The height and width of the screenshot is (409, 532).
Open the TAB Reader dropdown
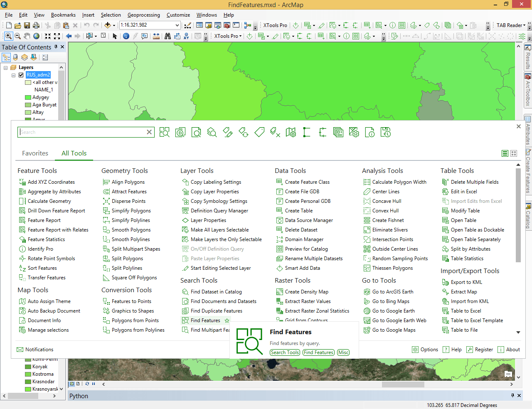tap(511, 25)
